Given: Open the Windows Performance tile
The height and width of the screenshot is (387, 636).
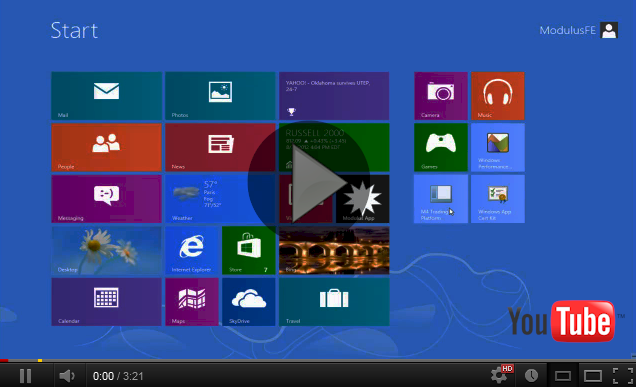Looking at the screenshot, I should pyautogui.click(x=498, y=148).
